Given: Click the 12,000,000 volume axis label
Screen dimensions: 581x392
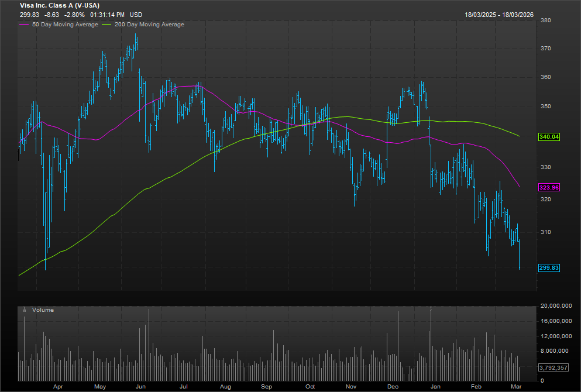Looking at the screenshot, I should (x=556, y=336).
